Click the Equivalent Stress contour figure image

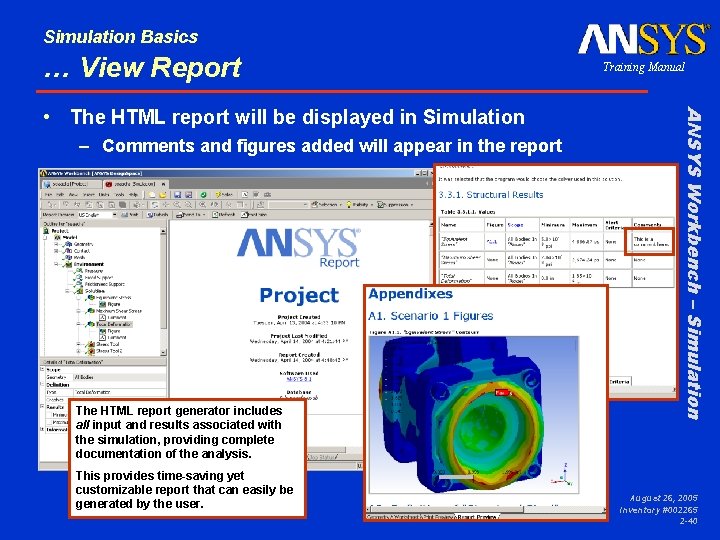click(473, 415)
